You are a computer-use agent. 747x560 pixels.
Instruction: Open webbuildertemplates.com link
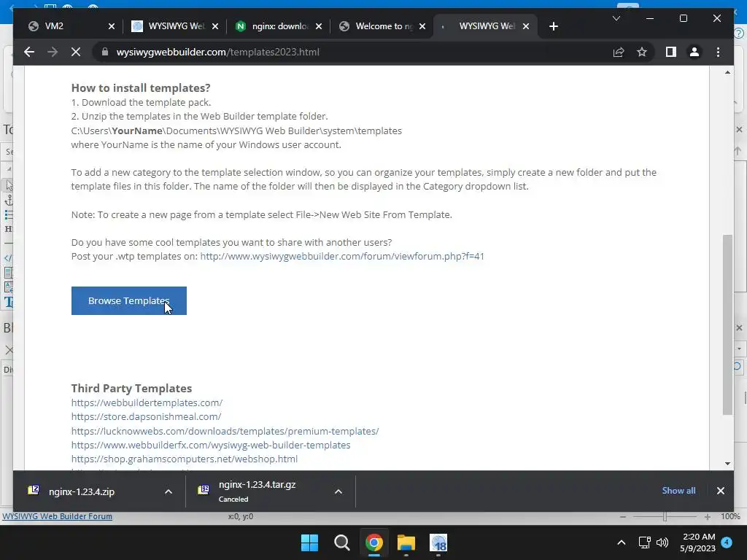[x=147, y=402]
